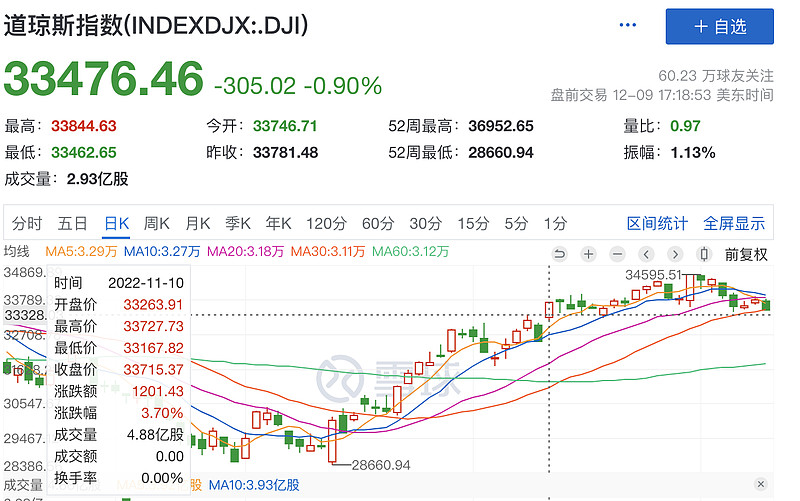Click the tooltip 最高价 value 33727.73
Image resolution: width=800 pixels, height=501 pixels.
[x=153, y=327]
